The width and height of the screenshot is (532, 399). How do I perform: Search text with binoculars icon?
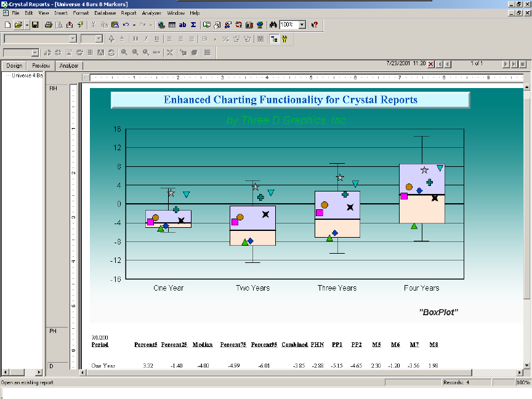pyautogui.click(x=273, y=25)
